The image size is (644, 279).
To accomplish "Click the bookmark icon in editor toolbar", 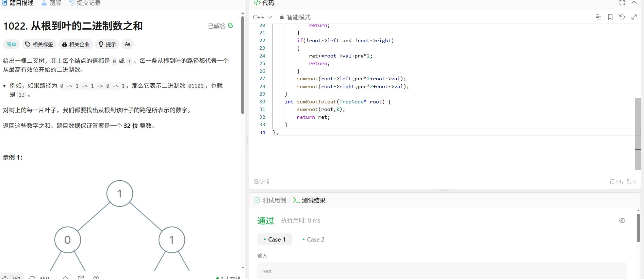I will pos(610,17).
